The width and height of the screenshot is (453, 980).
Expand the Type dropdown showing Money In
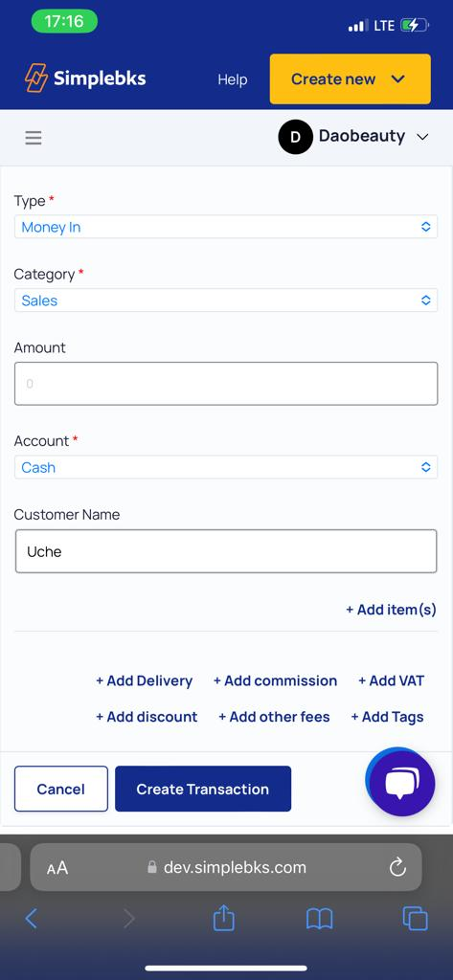click(226, 227)
